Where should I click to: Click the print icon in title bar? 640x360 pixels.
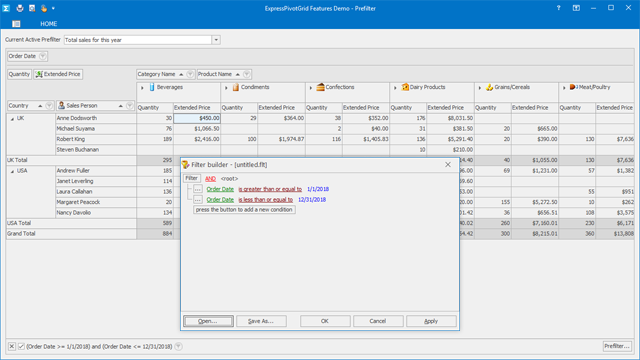pos(20,8)
